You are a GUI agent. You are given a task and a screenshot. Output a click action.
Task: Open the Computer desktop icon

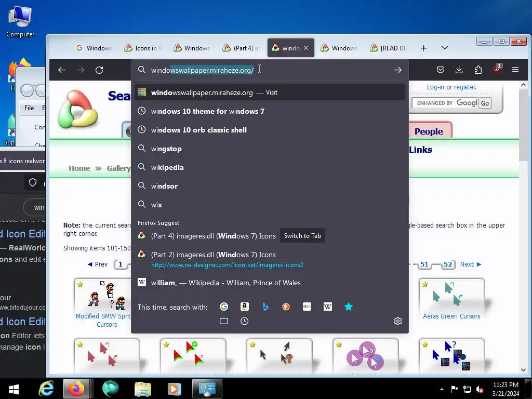[x=20, y=22]
